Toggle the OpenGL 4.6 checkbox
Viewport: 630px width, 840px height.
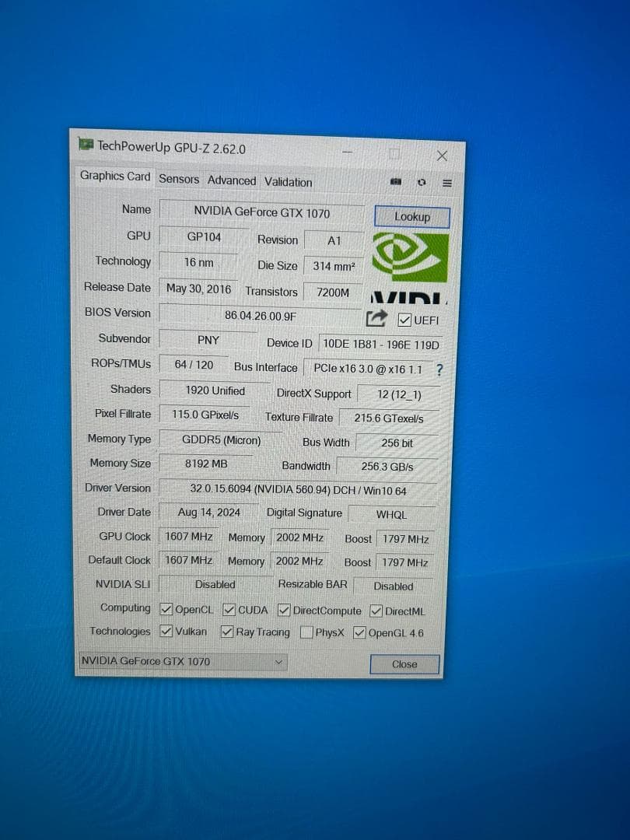[359, 632]
